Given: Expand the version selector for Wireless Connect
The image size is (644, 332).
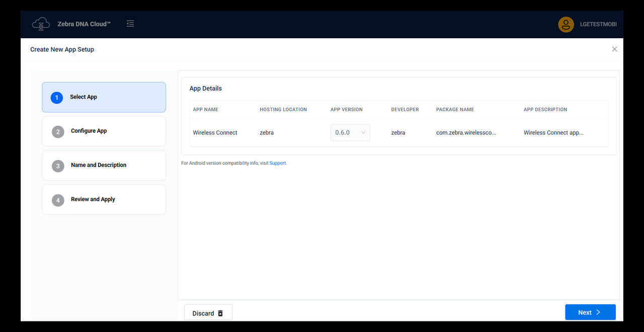Looking at the screenshot, I should [350, 132].
